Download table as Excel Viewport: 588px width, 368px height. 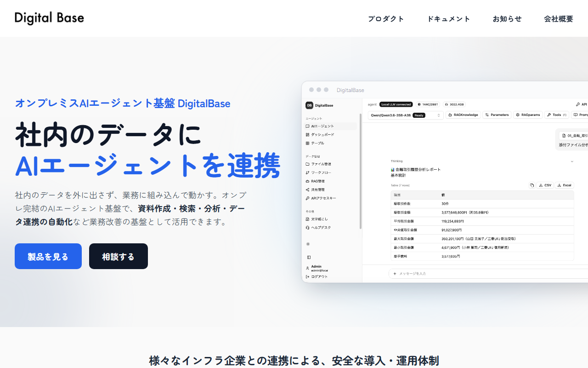pos(565,185)
